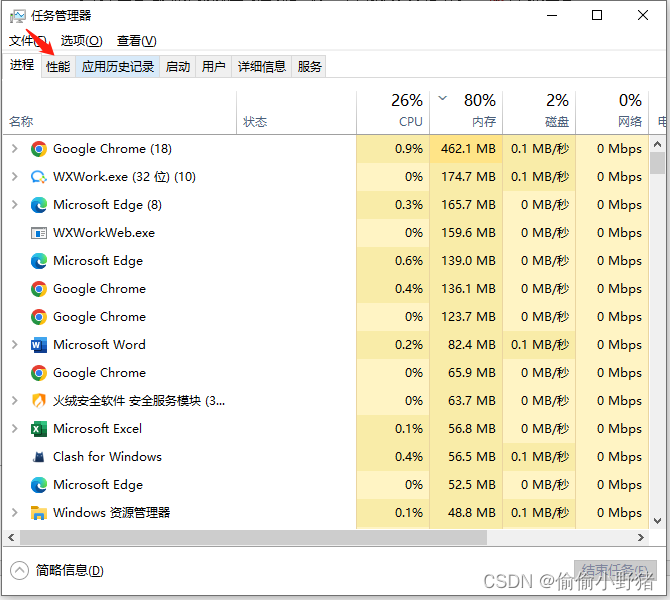This screenshot has width=670, height=600.
Task: Click Edge icon in the 139.0 MB row
Action: coord(39,261)
